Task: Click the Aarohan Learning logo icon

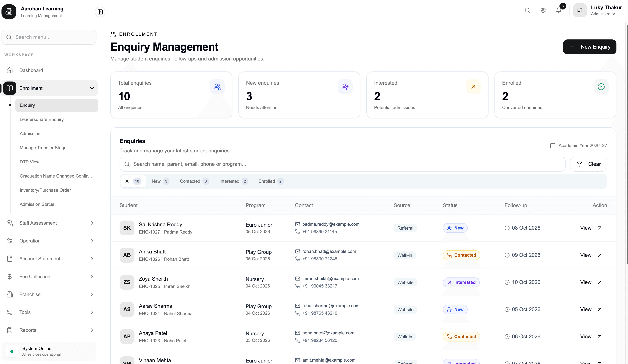Action: (9, 12)
